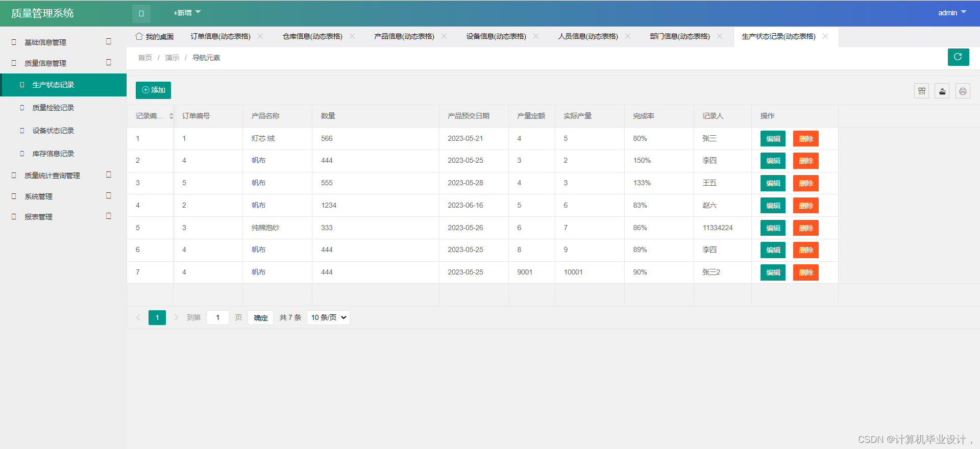The height and width of the screenshot is (449, 980).
Task: Click the icon beside 质量信息管理
Action: [x=14, y=63]
